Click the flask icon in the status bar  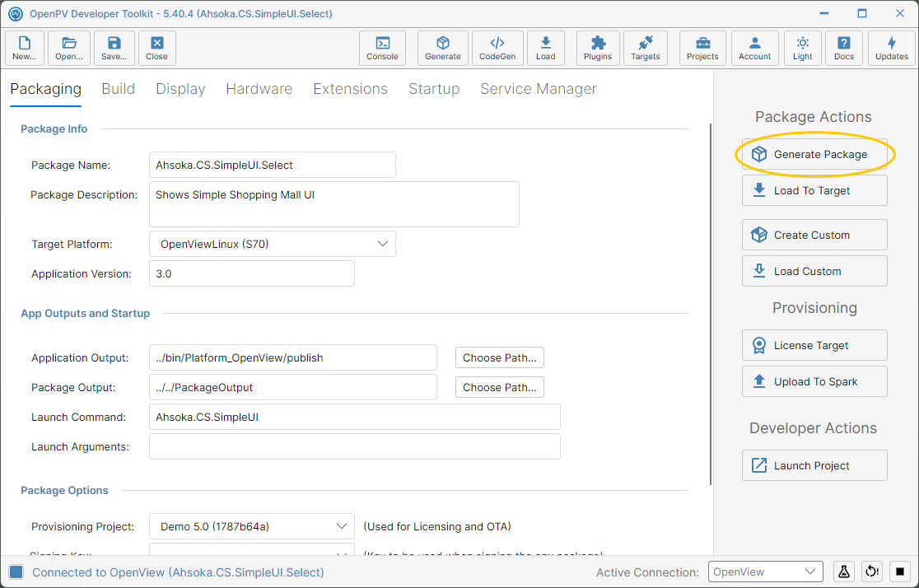(x=844, y=572)
